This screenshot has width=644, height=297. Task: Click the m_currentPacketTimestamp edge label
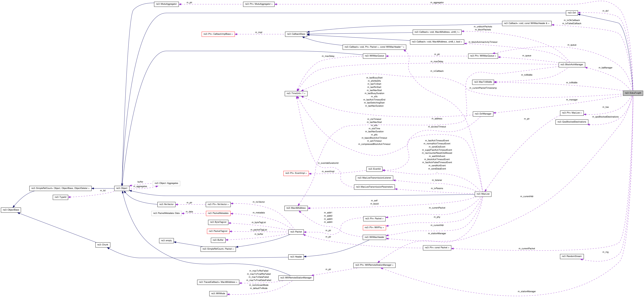coord(483,88)
